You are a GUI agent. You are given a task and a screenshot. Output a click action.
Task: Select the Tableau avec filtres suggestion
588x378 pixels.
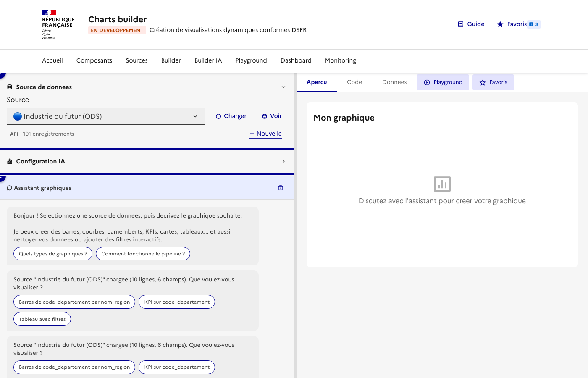click(x=42, y=319)
